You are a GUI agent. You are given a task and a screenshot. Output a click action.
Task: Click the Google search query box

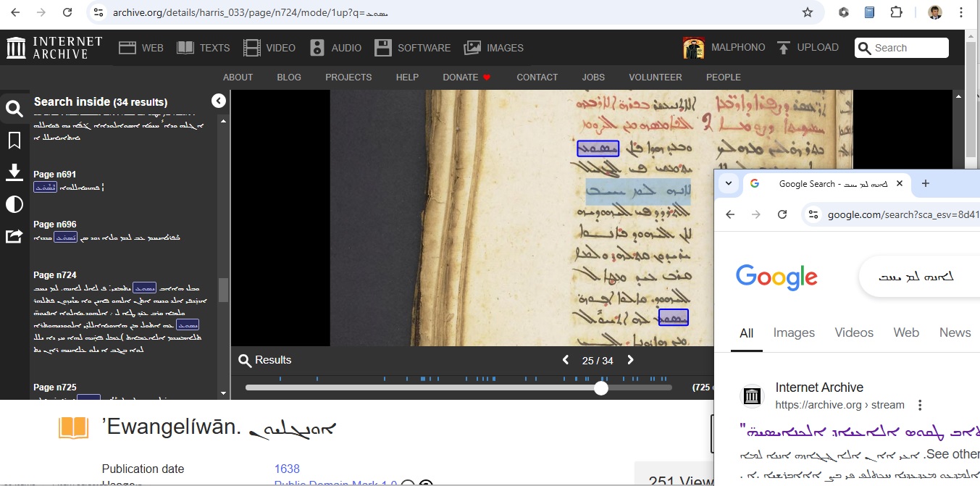pyautogui.click(x=920, y=277)
